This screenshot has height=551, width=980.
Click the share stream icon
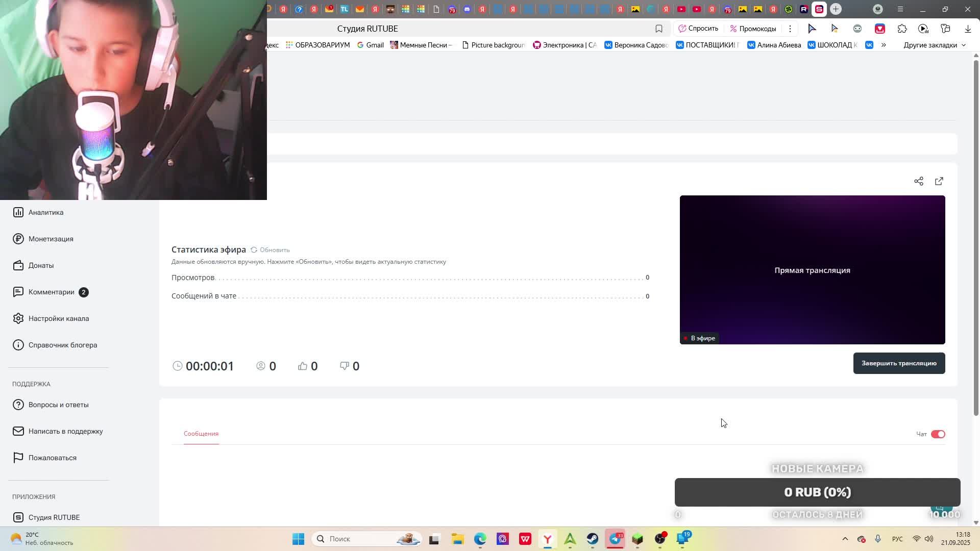pos(919,181)
